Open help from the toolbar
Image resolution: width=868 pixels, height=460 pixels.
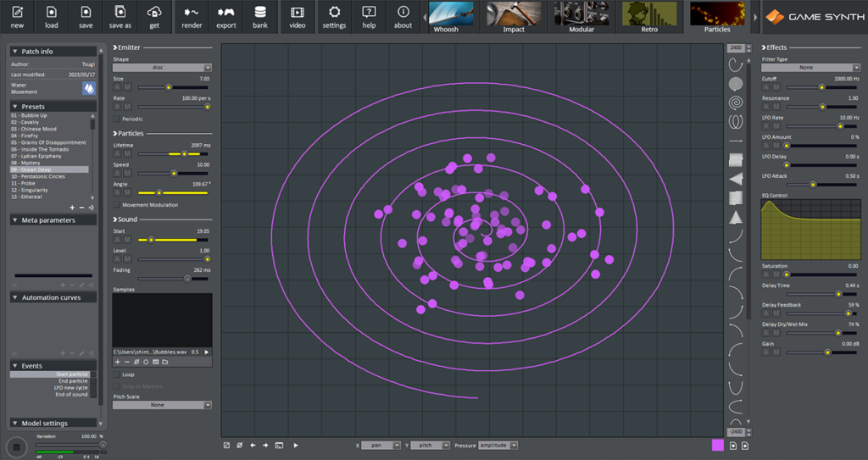point(369,17)
